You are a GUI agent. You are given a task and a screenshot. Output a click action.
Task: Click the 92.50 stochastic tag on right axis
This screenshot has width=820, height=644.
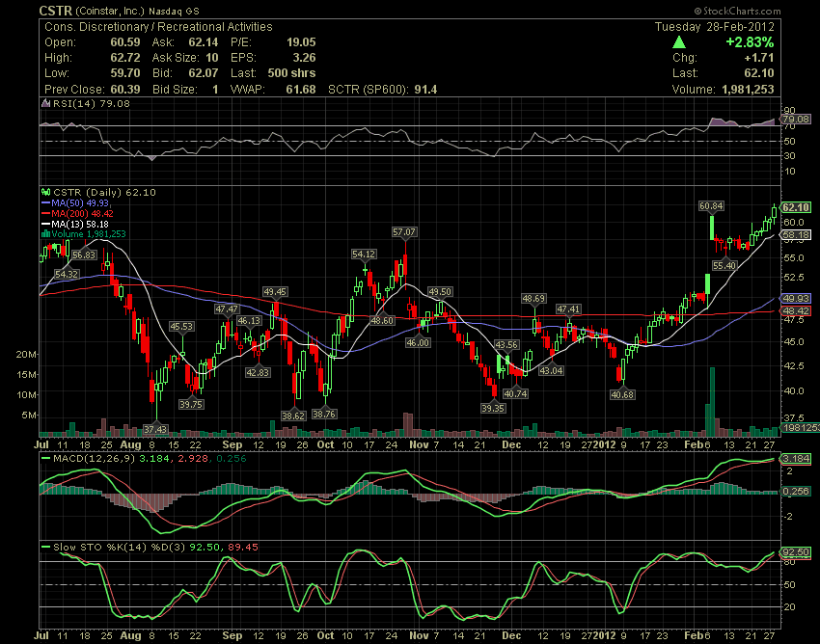point(796,552)
